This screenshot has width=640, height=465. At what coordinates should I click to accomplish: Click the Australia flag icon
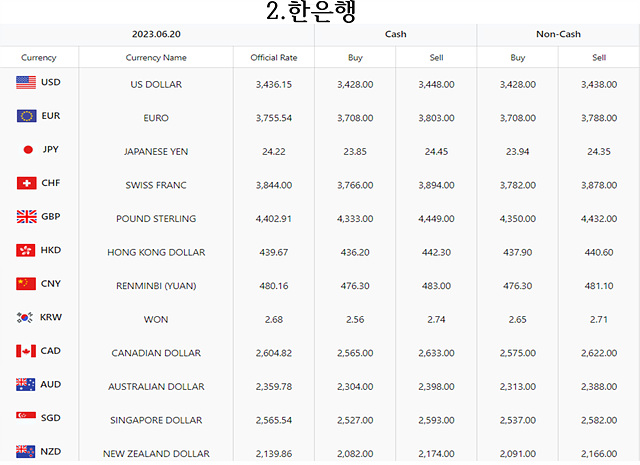(x=25, y=385)
